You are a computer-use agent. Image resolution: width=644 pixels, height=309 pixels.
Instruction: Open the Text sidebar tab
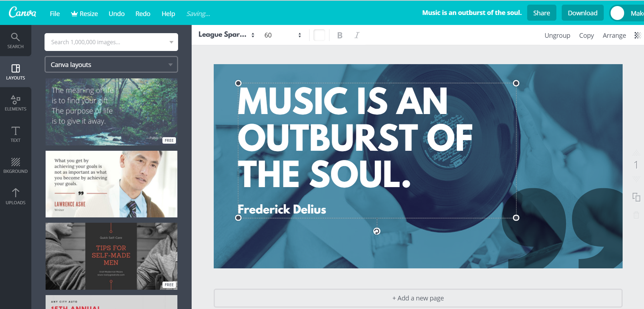click(15, 134)
